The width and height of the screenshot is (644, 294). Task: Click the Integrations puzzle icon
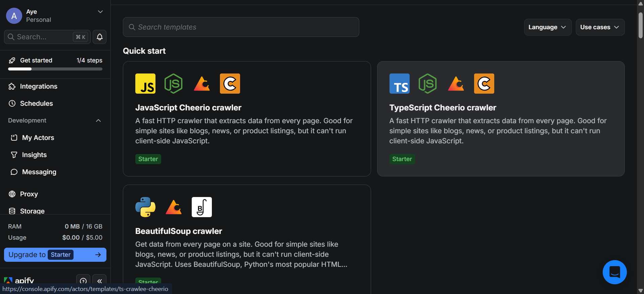click(x=12, y=87)
